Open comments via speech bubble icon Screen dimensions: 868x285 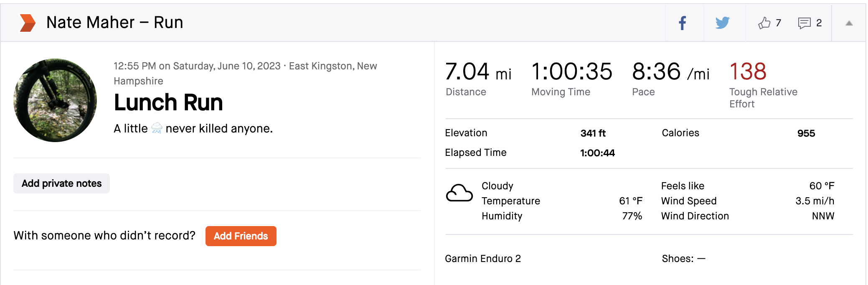[804, 23]
